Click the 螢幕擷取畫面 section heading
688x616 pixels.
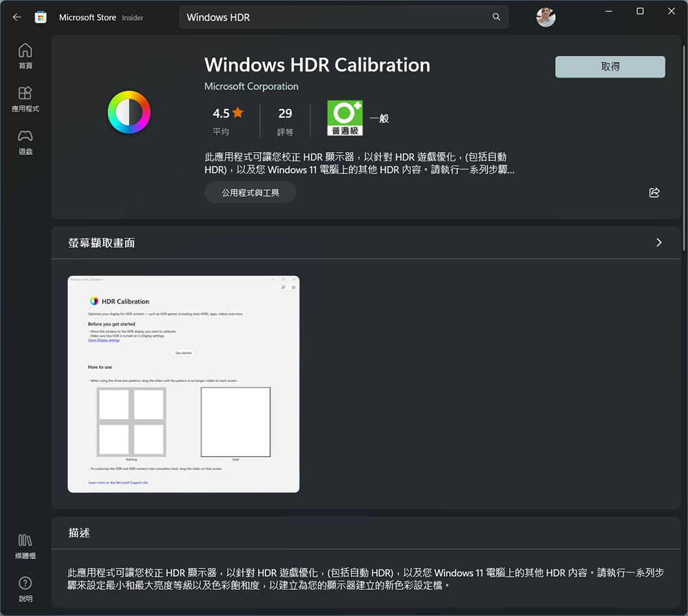tap(101, 243)
